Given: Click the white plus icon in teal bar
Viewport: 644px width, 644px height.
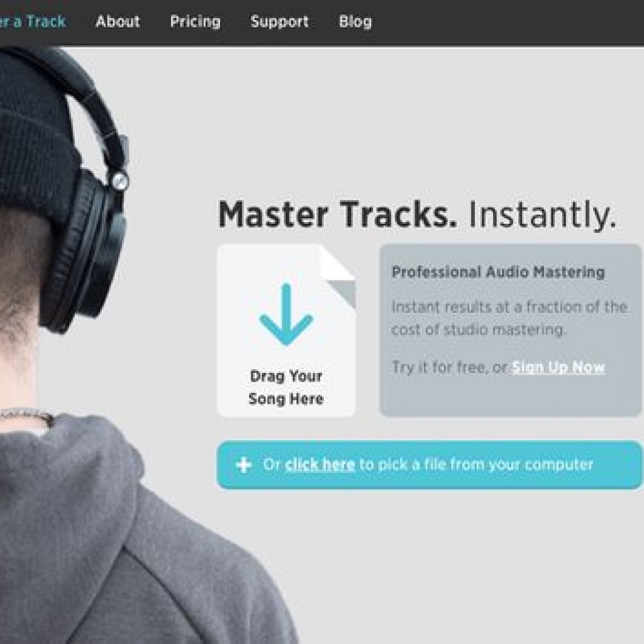Looking at the screenshot, I should coord(244,465).
